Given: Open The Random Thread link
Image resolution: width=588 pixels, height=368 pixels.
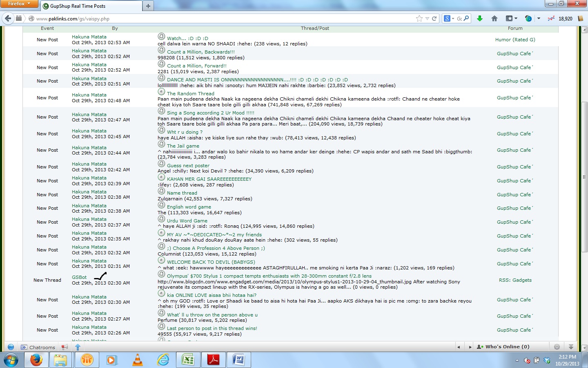Looking at the screenshot, I should tap(190, 94).
